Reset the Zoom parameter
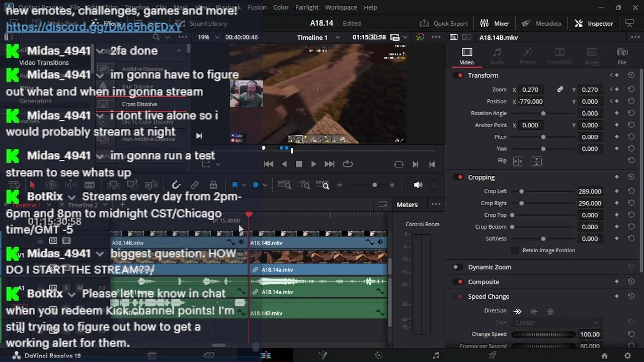This screenshot has height=362, width=644. pyautogui.click(x=631, y=89)
